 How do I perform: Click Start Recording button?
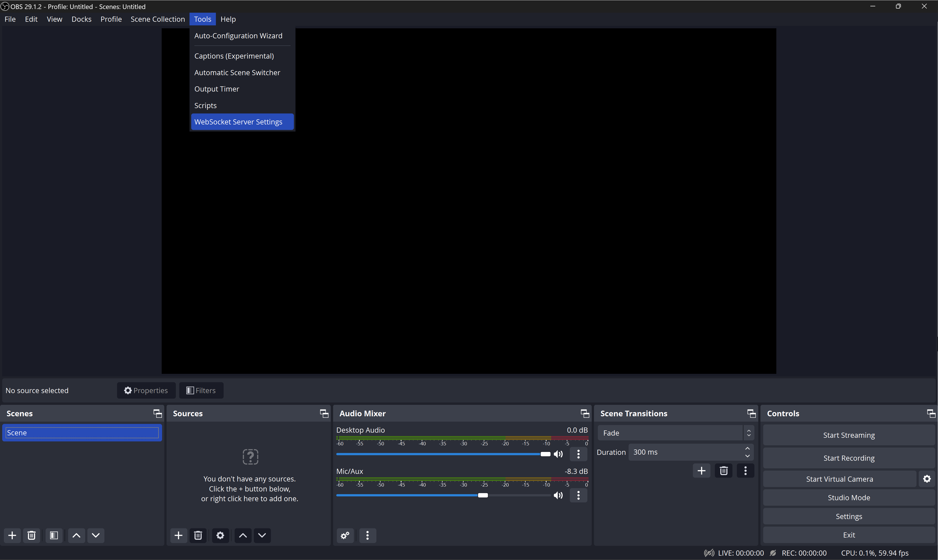[849, 458]
